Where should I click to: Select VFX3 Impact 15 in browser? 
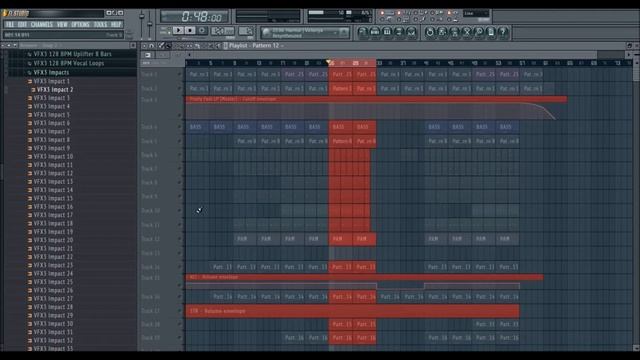(x=53, y=199)
